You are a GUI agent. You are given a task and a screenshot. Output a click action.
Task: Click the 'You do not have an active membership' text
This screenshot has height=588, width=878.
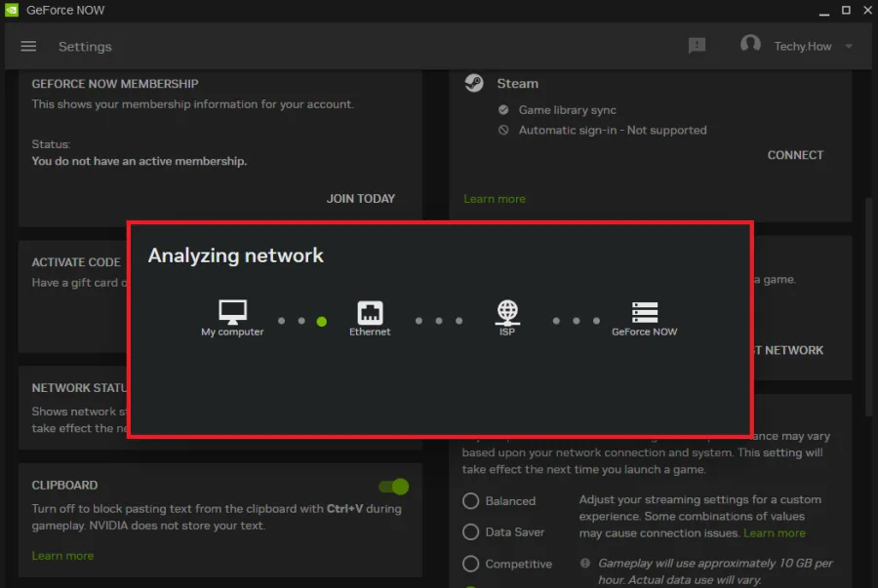click(x=139, y=161)
